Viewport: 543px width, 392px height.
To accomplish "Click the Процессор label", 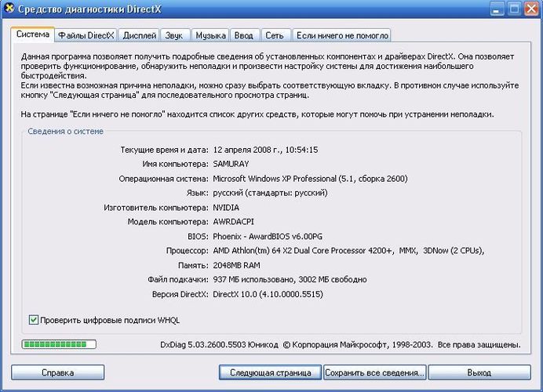I will (x=188, y=251).
